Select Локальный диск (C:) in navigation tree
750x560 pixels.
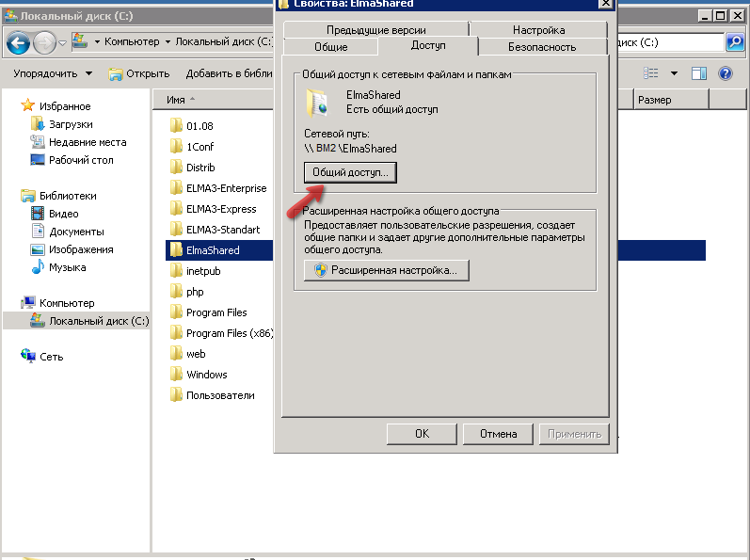coord(98,321)
